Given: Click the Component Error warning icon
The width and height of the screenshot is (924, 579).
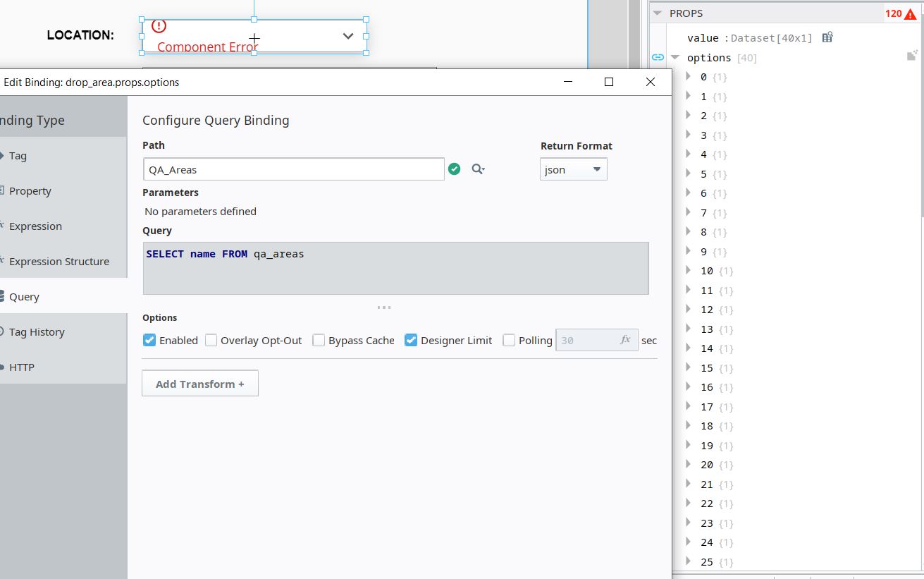Looking at the screenshot, I should tap(159, 26).
